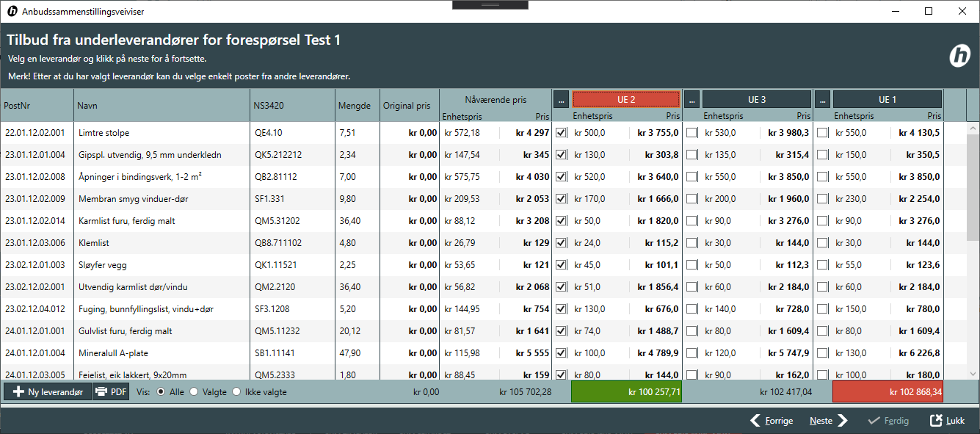Click the PDF printer icon

(x=101, y=392)
